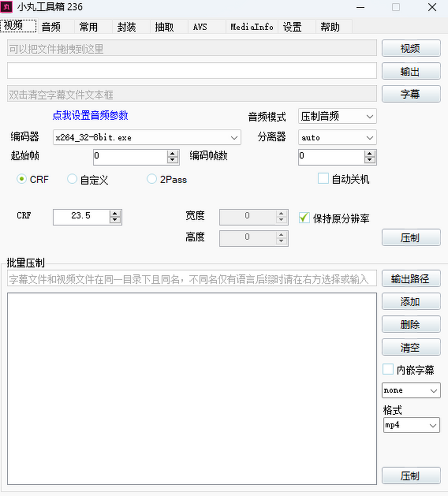Click the 宽度 value field

(248, 217)
